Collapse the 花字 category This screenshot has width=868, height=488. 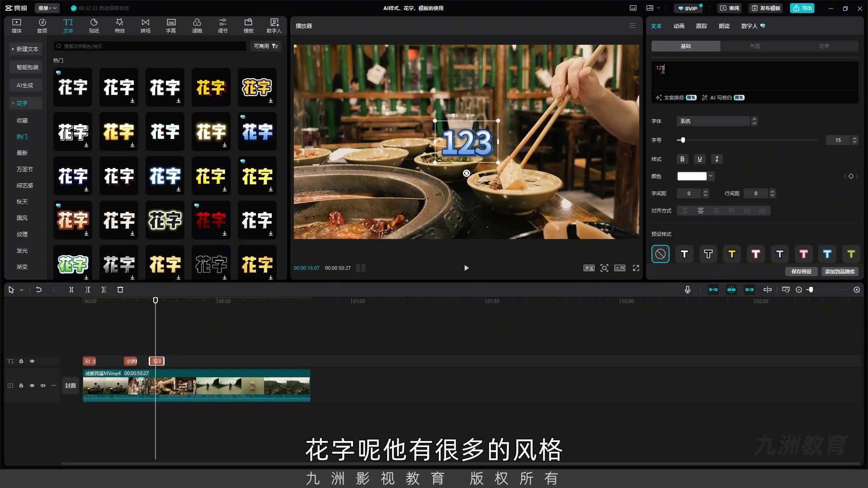26,103
